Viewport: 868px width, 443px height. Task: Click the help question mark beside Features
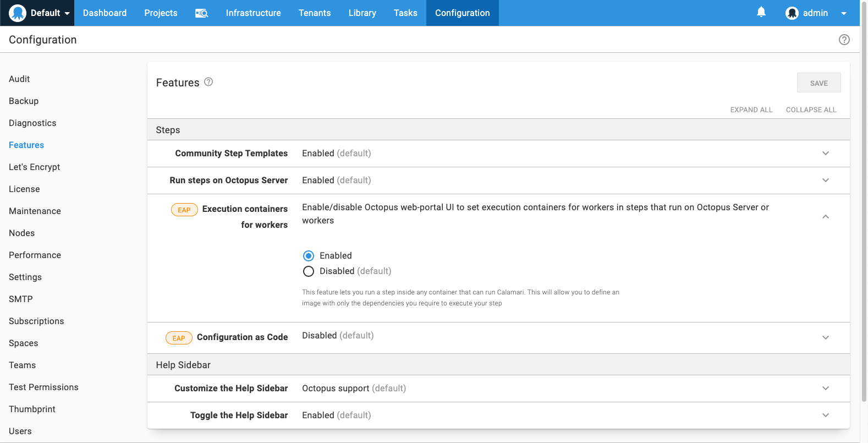tap(208, 82)
